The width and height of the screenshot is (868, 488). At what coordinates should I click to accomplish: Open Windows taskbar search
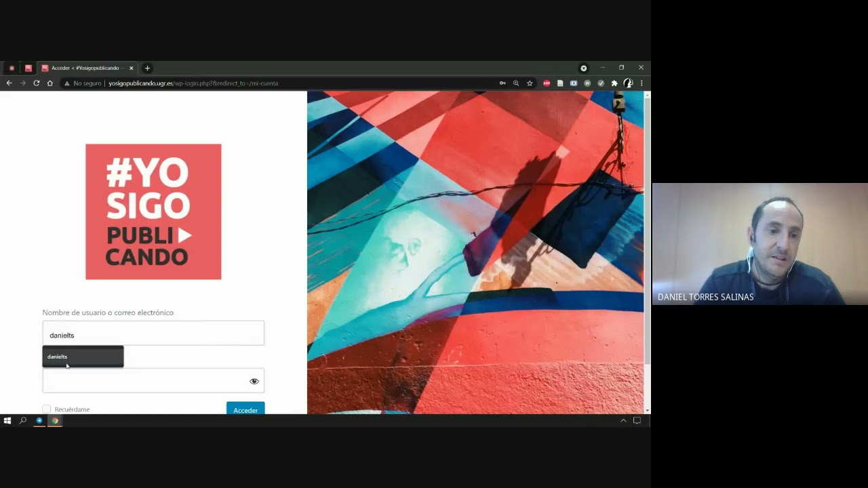click(x=23, y=421)
